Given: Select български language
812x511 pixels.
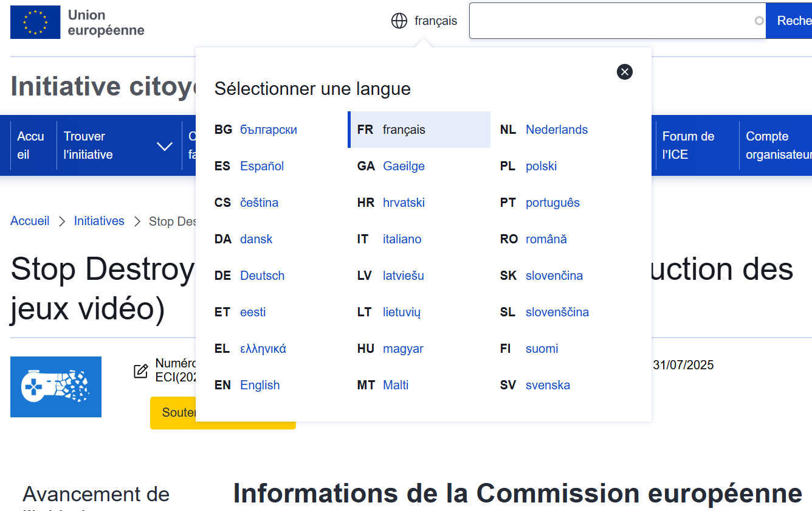Looking at the screenshot, I should pyautogui.click(x=269, y=130).
